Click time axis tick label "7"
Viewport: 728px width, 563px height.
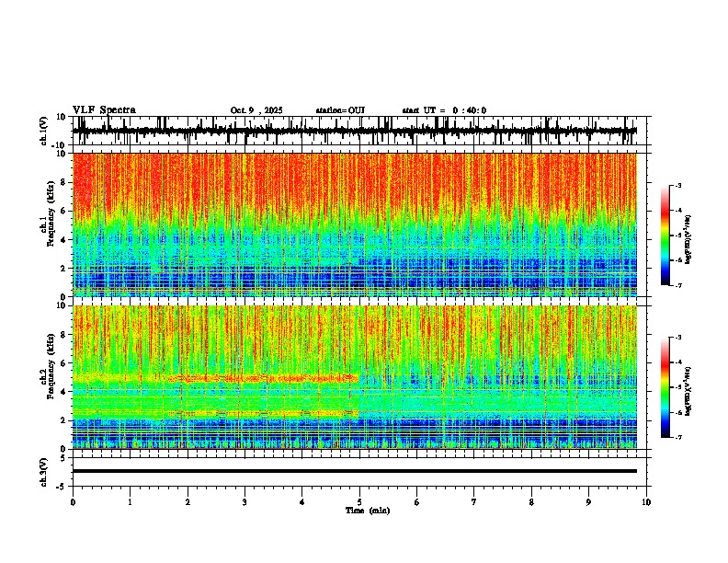pyautogui.click(x=474, y=502)
